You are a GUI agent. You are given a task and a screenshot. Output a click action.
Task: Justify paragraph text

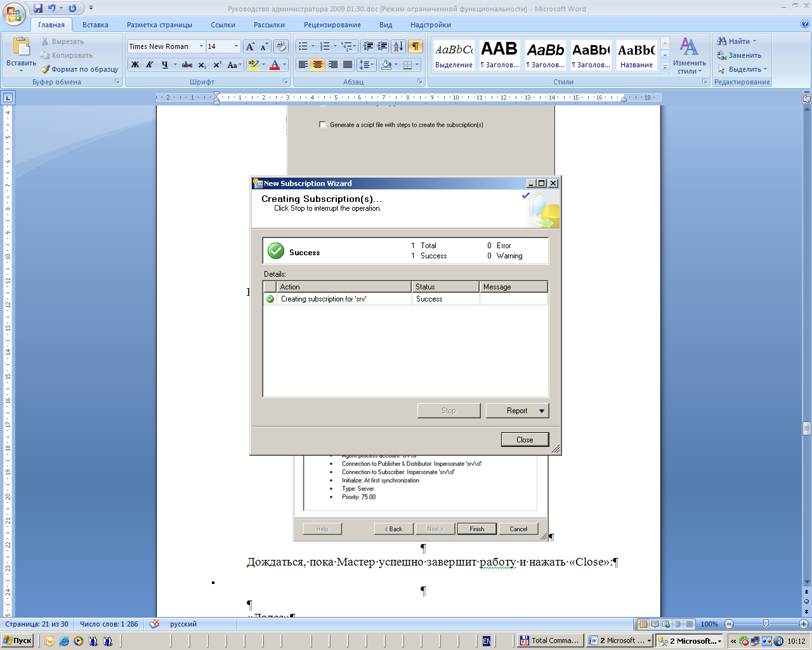click(348, 65)
